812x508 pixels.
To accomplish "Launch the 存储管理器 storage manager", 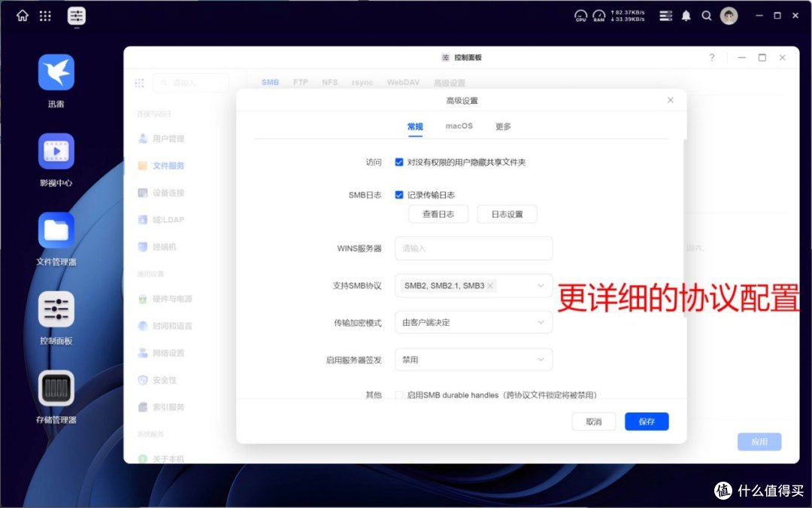I will tap(56, 388).
